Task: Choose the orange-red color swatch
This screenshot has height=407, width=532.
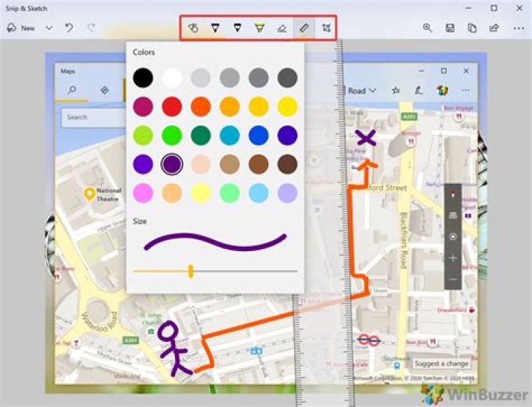Action: click(201, 106)
